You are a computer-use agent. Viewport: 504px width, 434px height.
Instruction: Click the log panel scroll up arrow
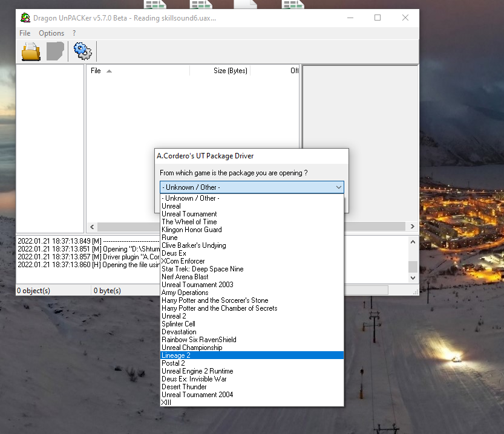click(x=413, y=242)
